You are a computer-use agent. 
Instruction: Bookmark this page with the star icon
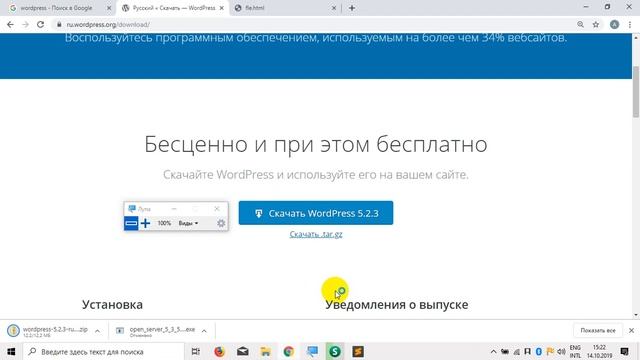click(596, 24)
